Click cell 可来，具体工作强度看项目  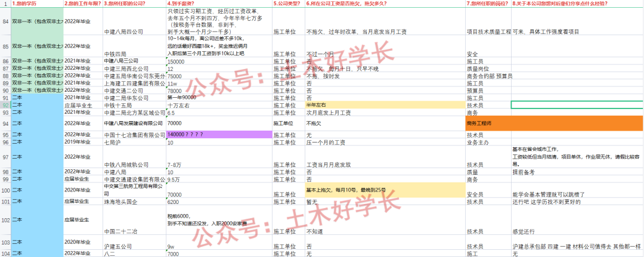tap(577, 21)
